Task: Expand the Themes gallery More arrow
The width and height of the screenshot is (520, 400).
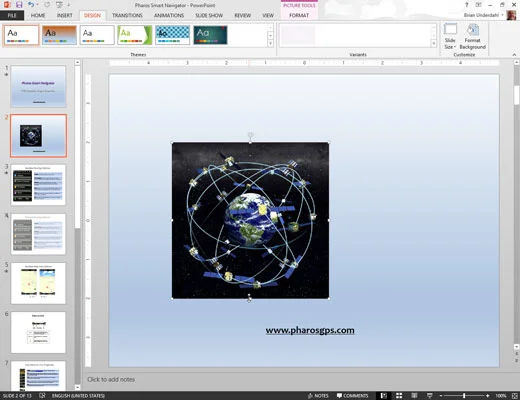Action: (270, 43)
